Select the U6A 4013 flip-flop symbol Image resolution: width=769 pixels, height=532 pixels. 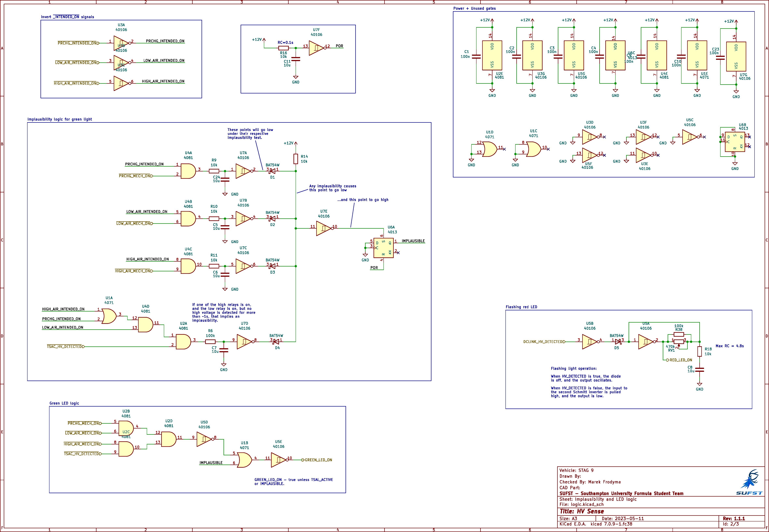[383, 248]
